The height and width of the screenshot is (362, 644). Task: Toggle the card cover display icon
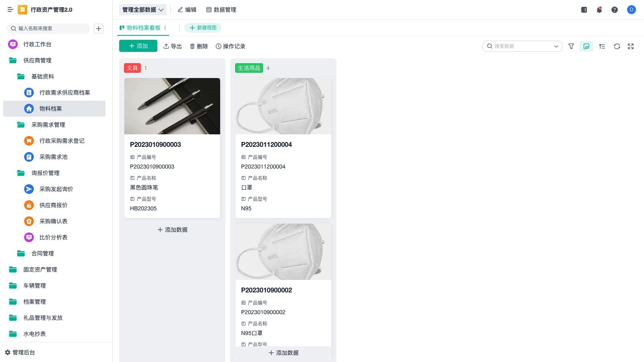tap(586, 46)
